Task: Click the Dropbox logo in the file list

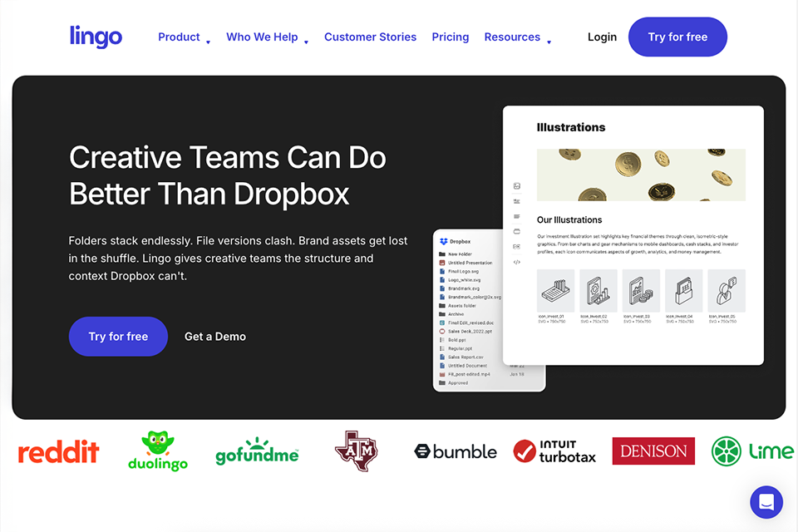Action: tap(443, 241)
